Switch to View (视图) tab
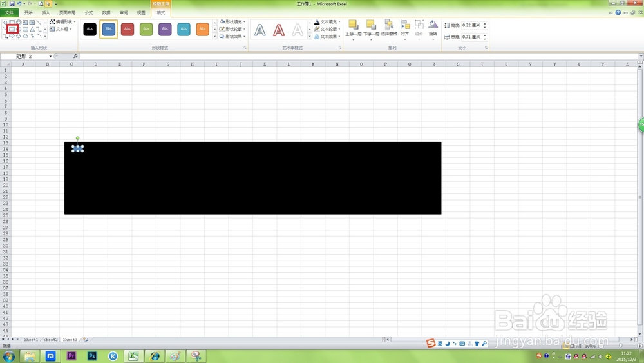Screen dimensions: 644x363 [x=141, y=13]
